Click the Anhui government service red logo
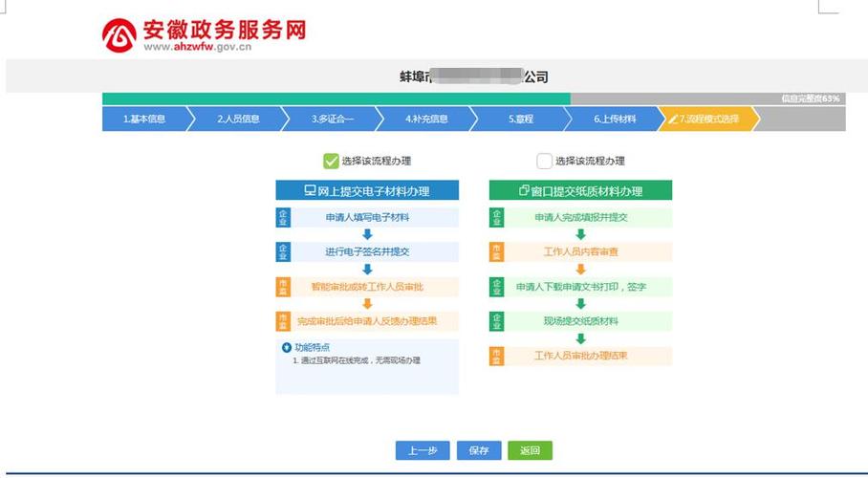The width and height of the screenshot is (868, 478). [119, 35]
